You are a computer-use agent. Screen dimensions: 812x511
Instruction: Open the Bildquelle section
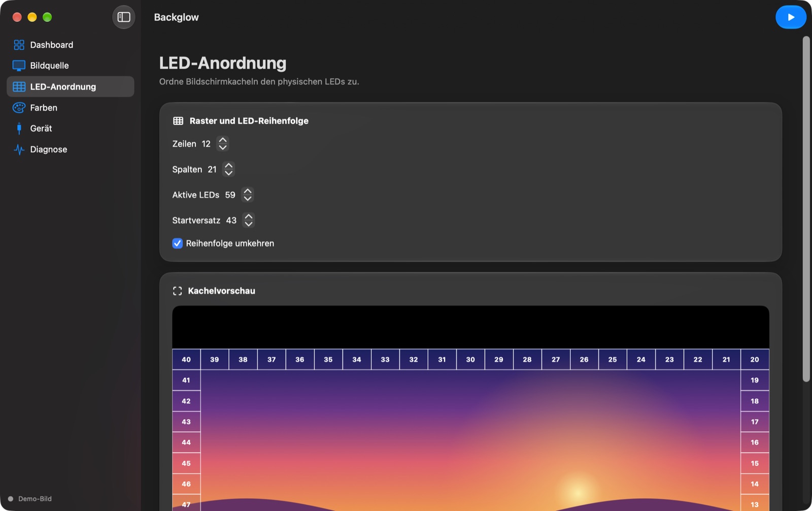[x=71, y=66]
